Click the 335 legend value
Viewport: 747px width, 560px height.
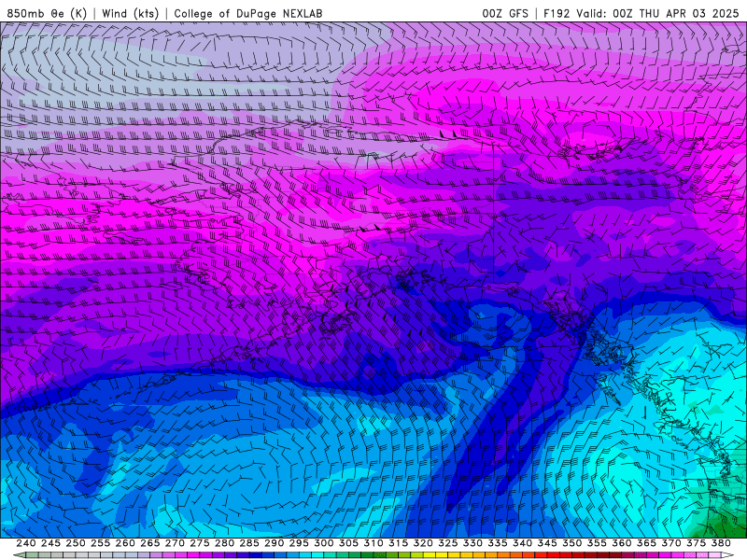click(498, 543)
